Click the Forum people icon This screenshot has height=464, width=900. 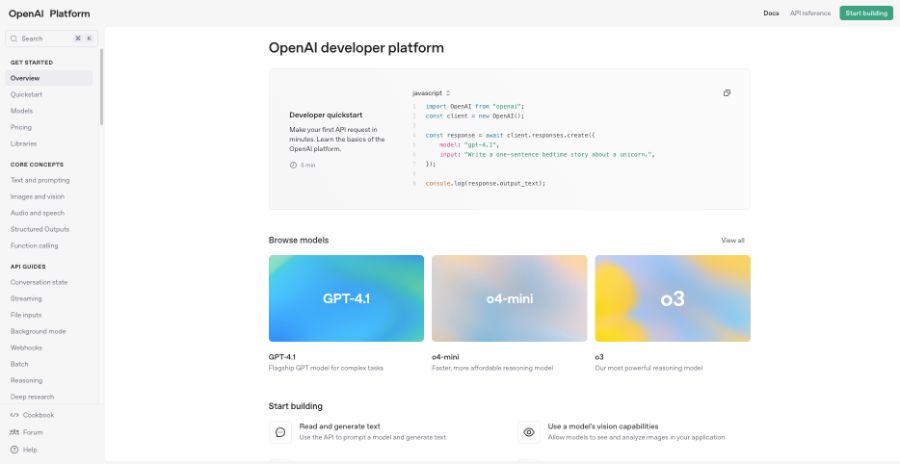(x=14, y=432)
